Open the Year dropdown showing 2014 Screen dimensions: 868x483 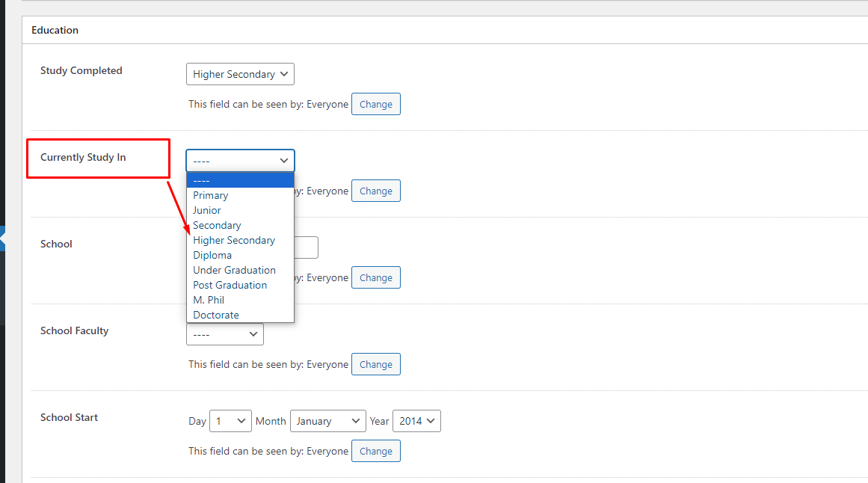(x=416, y=421)
